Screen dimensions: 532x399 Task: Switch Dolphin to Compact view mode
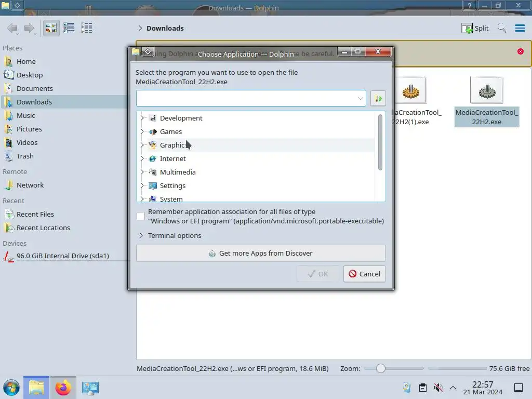(x=69, y=28)
